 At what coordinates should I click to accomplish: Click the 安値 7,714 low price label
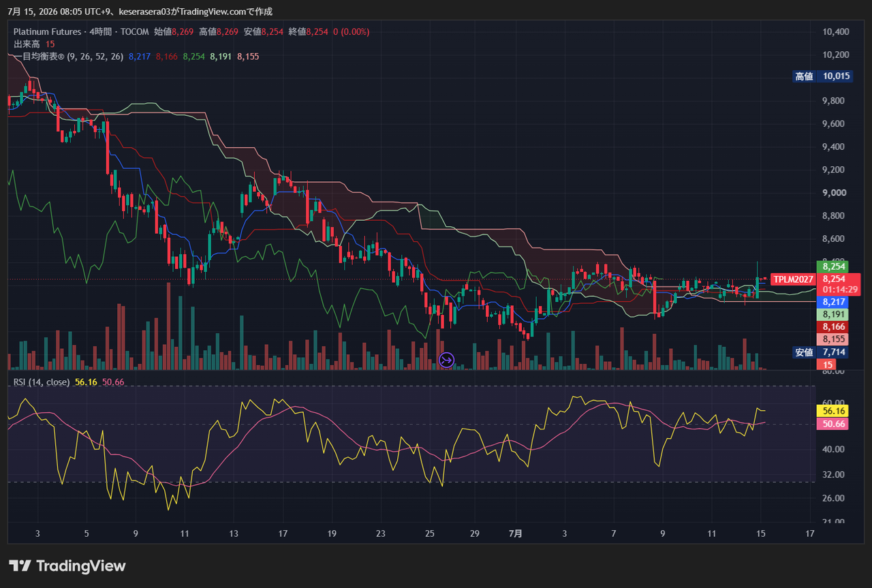point(823,352)
